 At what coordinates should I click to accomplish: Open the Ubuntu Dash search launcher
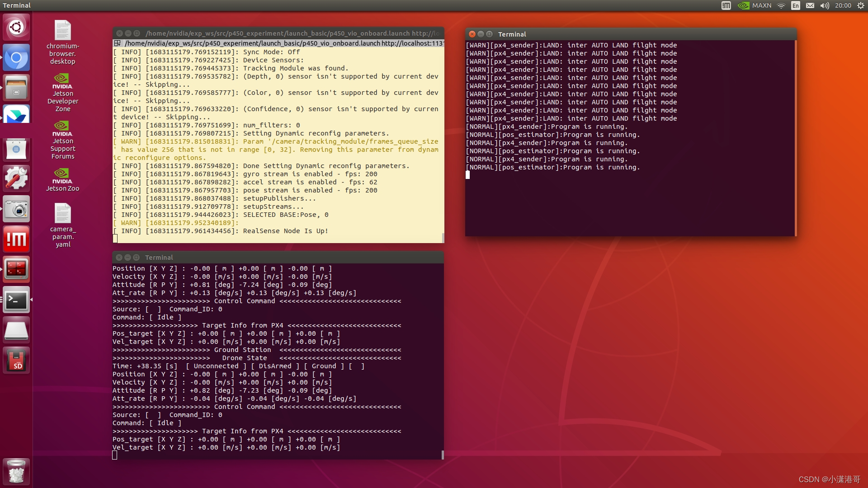[x=16, y=27]
